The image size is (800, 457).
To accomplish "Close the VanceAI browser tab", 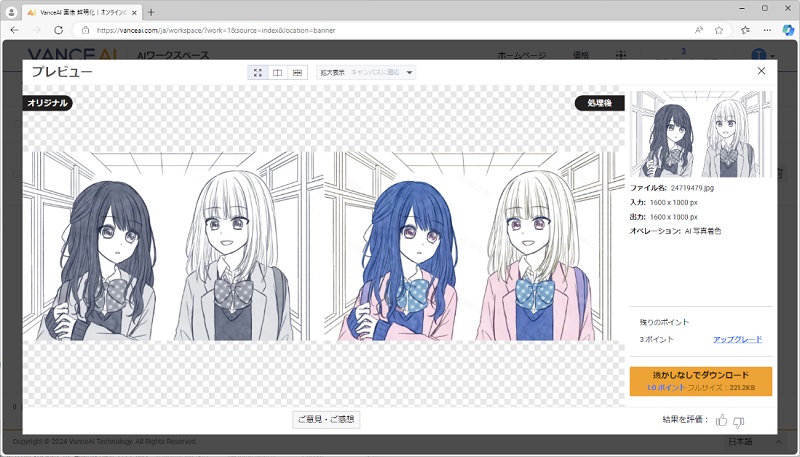I will tap(134, 12).
